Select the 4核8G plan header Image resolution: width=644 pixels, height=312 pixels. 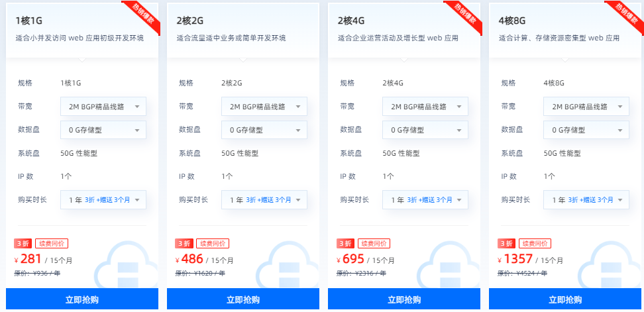565,30
